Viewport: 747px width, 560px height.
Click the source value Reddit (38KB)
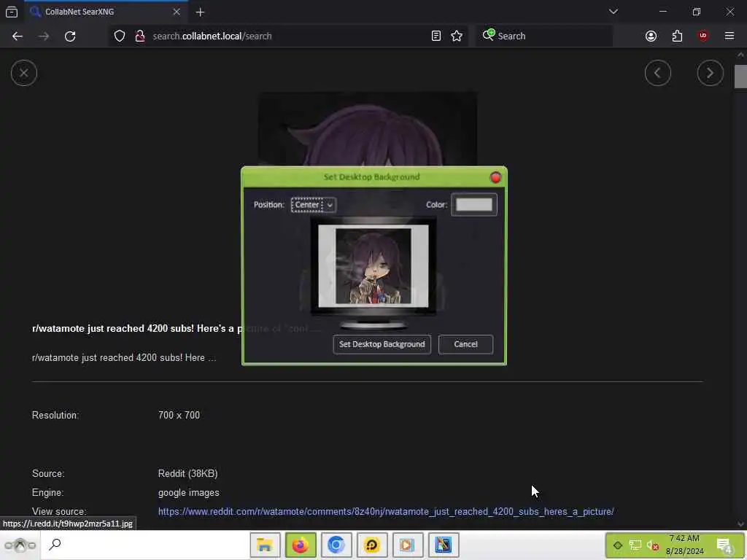187,473
